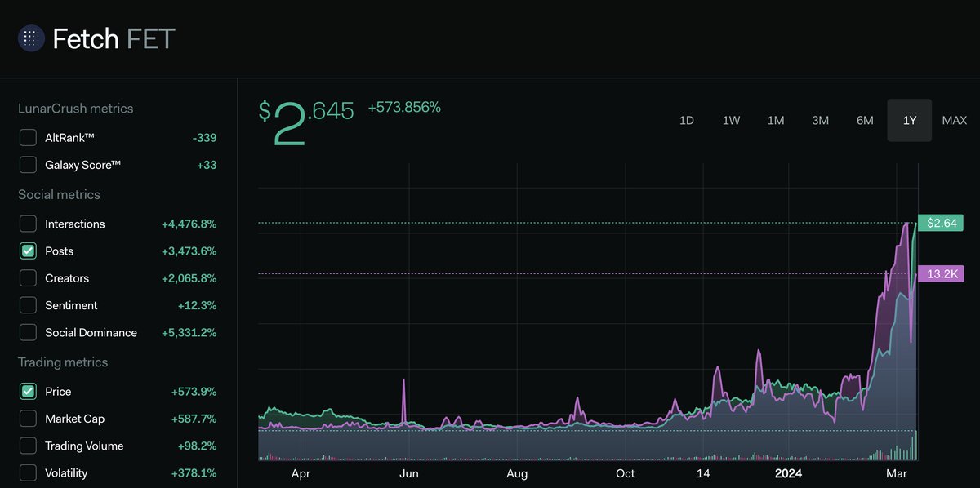
Task: Click the +573.856% change value
Action: [x=404, y=107]
